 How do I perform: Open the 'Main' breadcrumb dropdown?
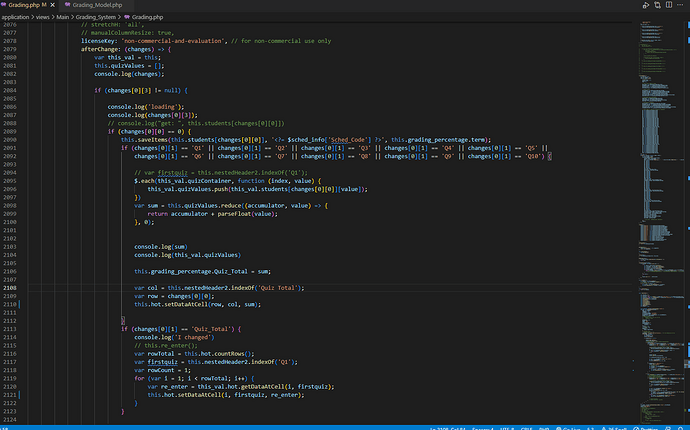62,17
